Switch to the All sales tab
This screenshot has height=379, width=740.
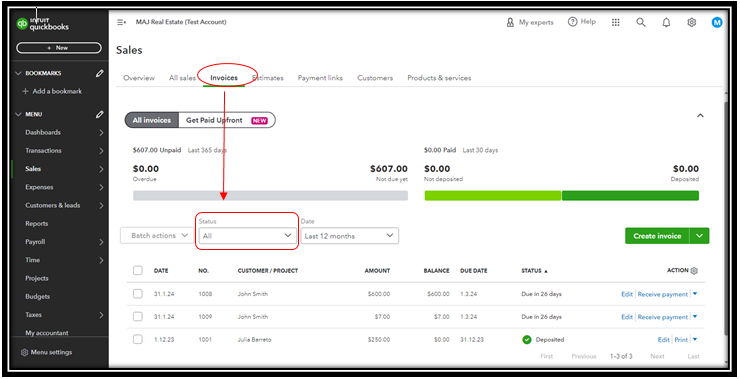[182, 78]
